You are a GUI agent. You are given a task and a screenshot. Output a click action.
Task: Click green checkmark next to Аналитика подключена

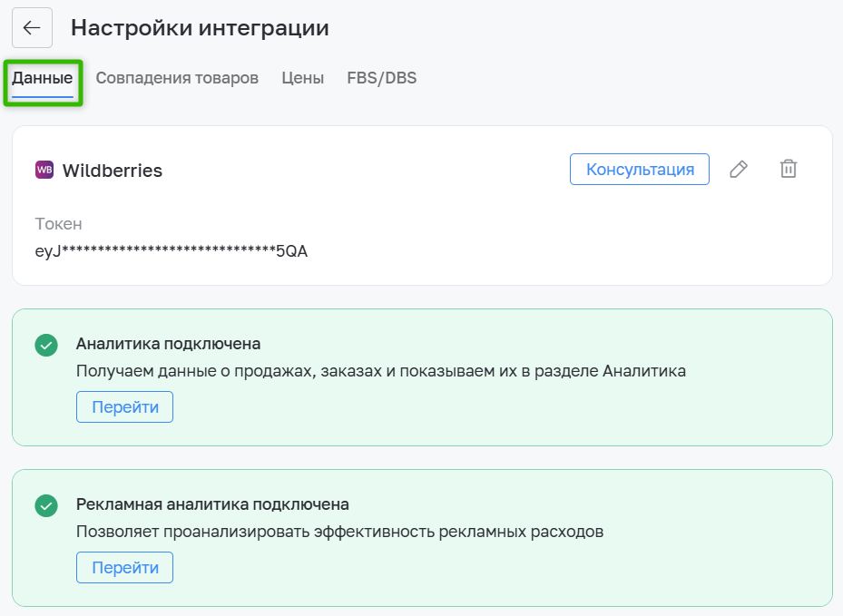click(x=46, y=345)
